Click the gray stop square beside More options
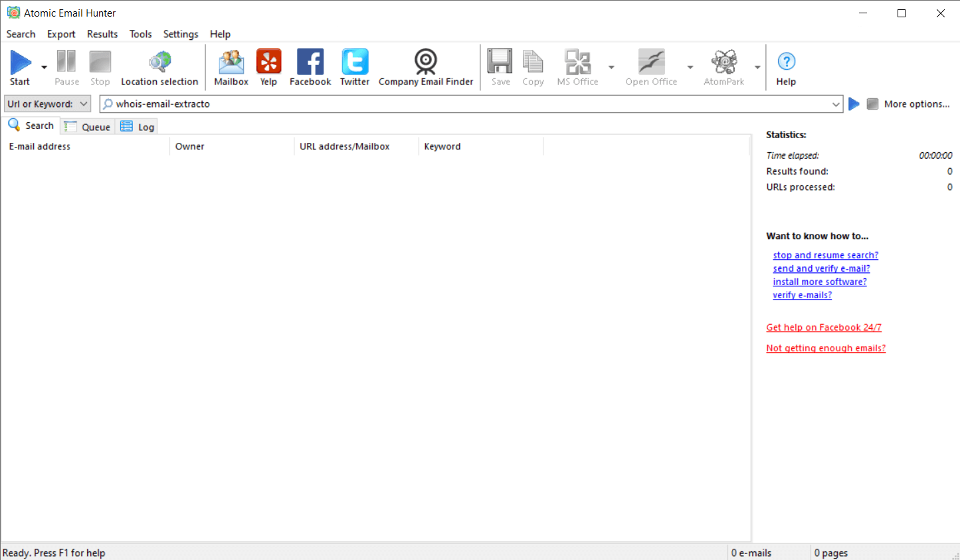Image resolution: width=960 pixels, height=560 pixels. 872,104
